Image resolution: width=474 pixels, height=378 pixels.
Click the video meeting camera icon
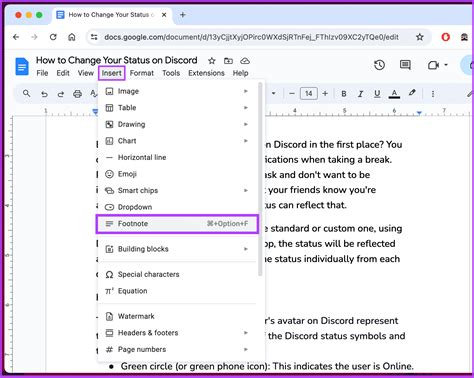[x=433, y=65]
